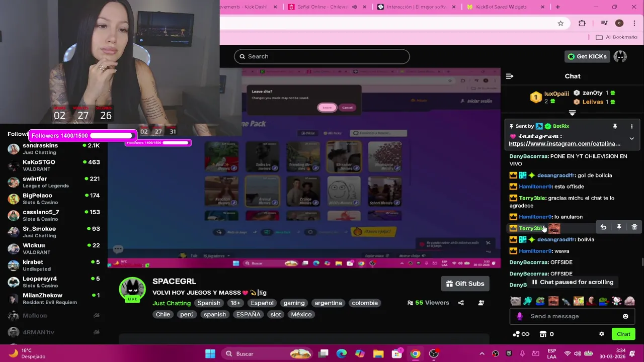Open a new browser tab
Screen dimensions: 644x362
pyautogui.click(x=557, y=7)
